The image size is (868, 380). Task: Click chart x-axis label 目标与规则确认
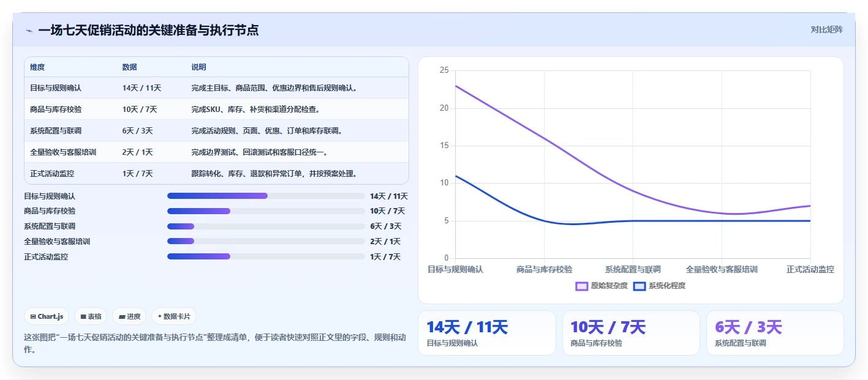[x=455, y=269]
